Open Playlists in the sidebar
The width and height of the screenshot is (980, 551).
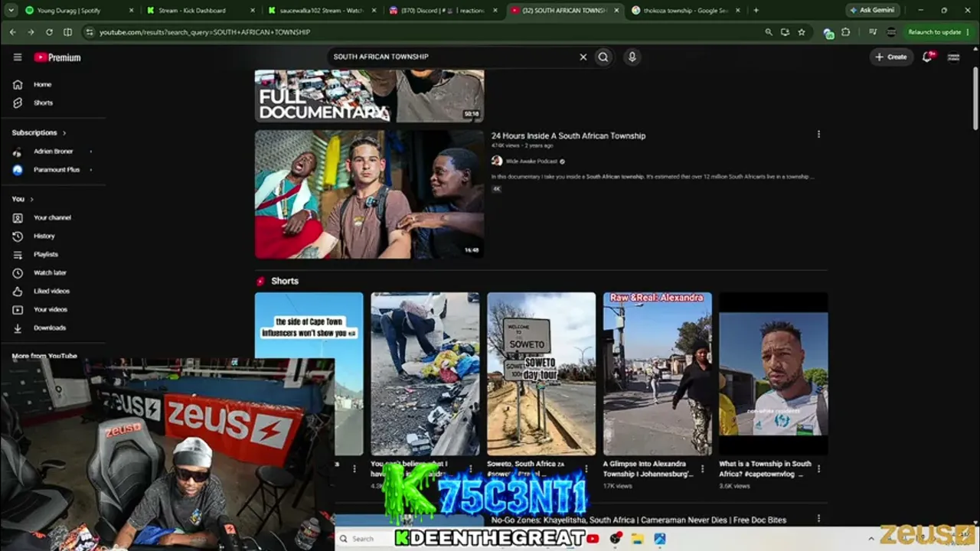pyautogui.click(x=46, y=254)
